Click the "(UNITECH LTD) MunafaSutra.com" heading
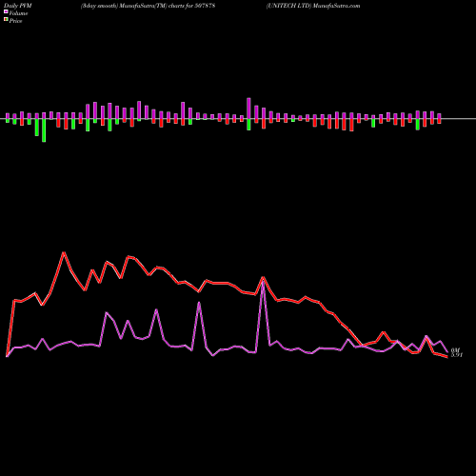The height and width of the screenshot is (476, 476). tap(313, 6)
